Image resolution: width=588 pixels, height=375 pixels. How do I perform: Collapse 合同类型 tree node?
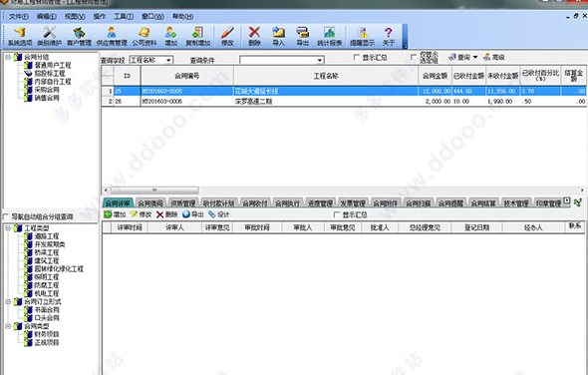click(8, 326)
